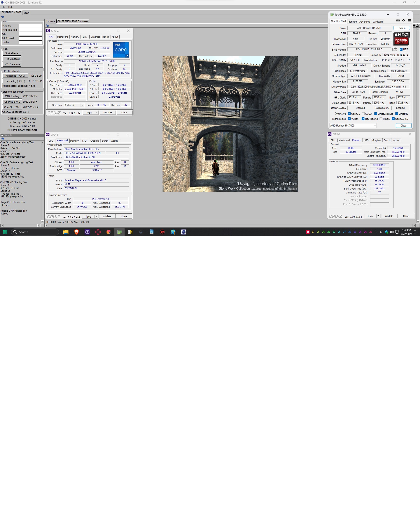Expand Tools arrow in CPU-Z CPU window
The image size is (420, 506).
click(x=96, y=112)
